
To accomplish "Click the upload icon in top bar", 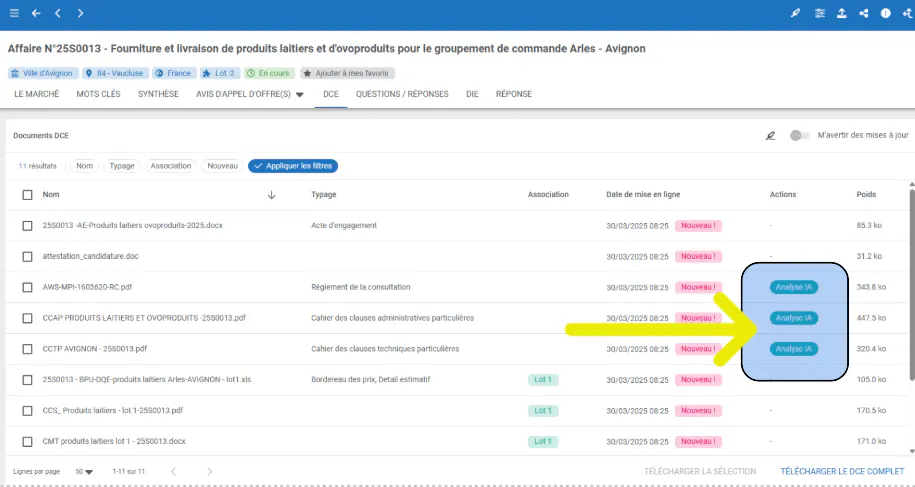I will [841, 13].
